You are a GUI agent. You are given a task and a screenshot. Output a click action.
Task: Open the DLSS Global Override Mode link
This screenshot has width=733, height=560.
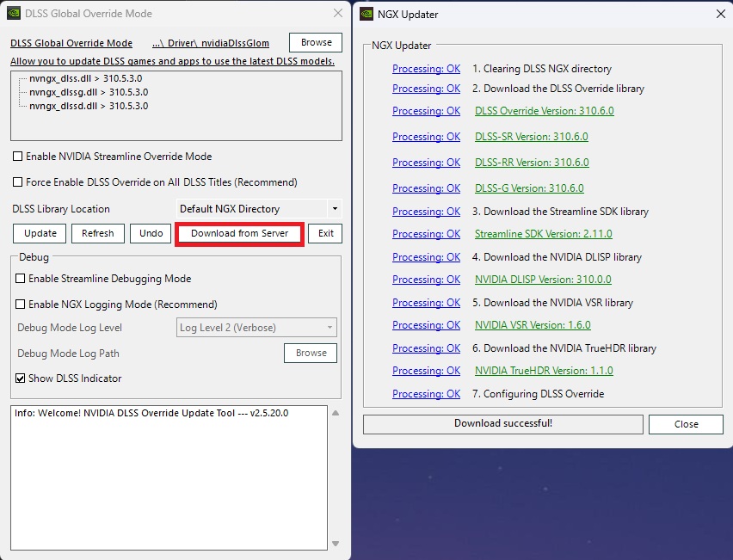click(71, 43)
